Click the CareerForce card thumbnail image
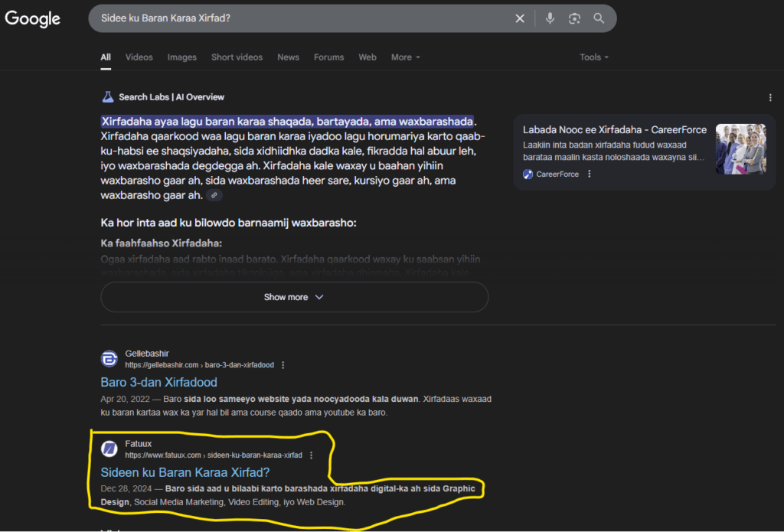This screenshot has width=784, height=532. (741, 149)
